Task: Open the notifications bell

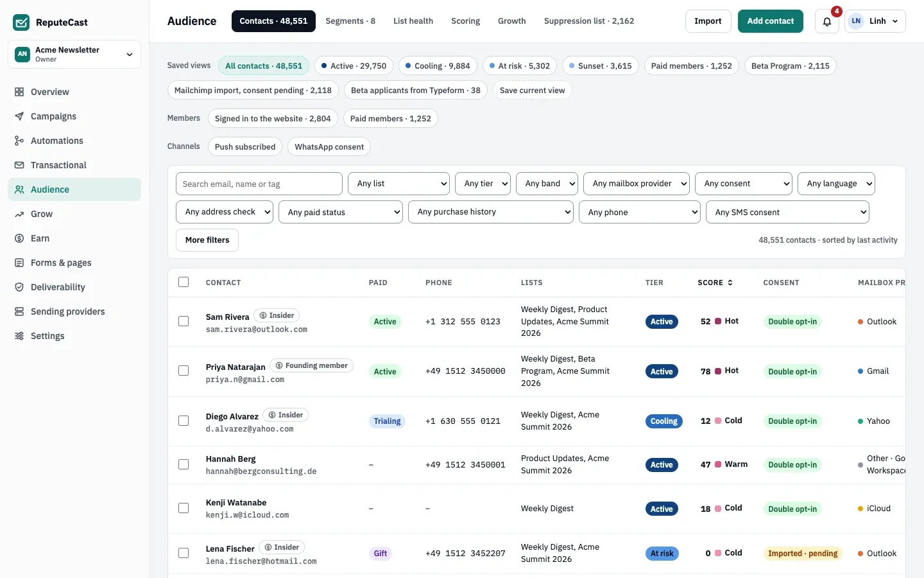Action: 827,21
